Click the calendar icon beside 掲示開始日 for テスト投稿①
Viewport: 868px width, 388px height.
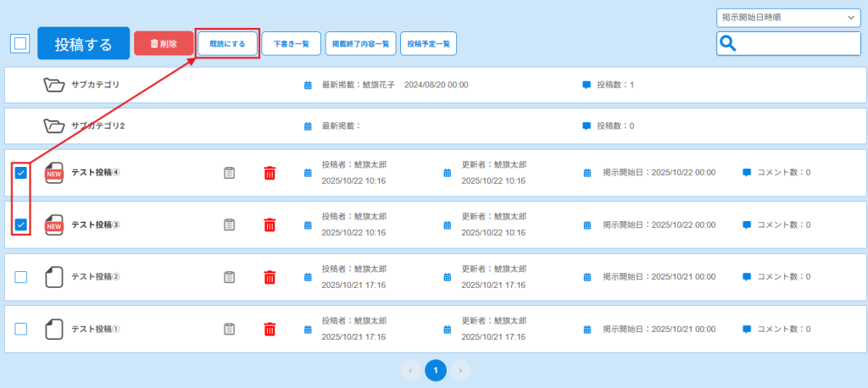(x=587, y=329)
